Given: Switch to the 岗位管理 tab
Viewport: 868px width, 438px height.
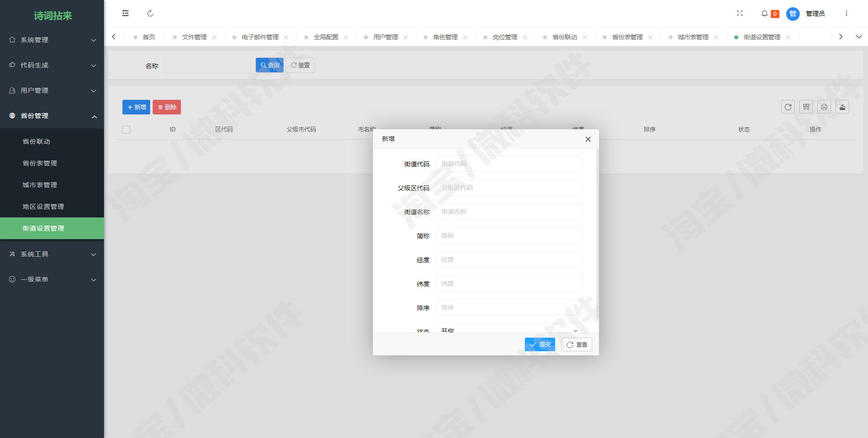Looking at the screenshot, I should (505, 37).
